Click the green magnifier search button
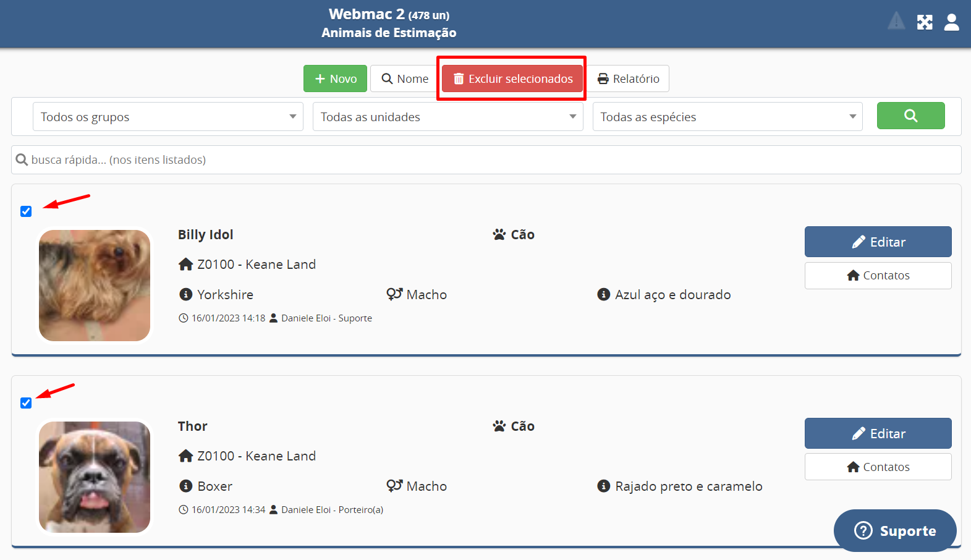971x560 pixels. coord(910,116)
